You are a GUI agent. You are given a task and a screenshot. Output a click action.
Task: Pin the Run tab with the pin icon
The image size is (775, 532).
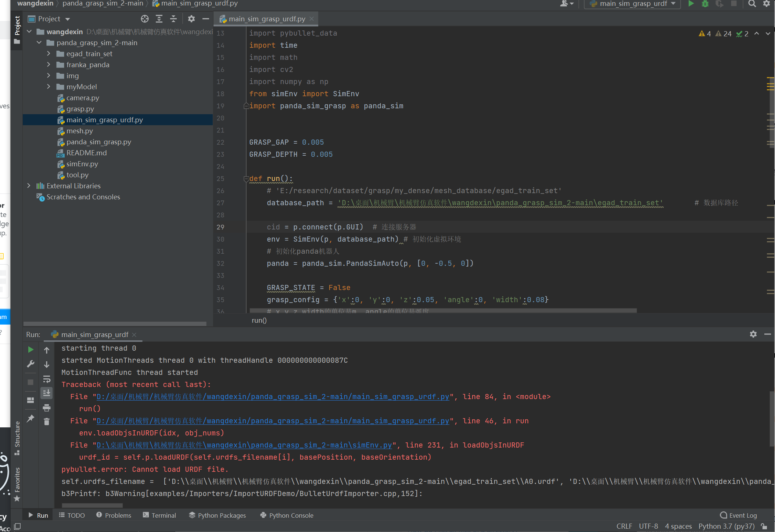[31, 419]
